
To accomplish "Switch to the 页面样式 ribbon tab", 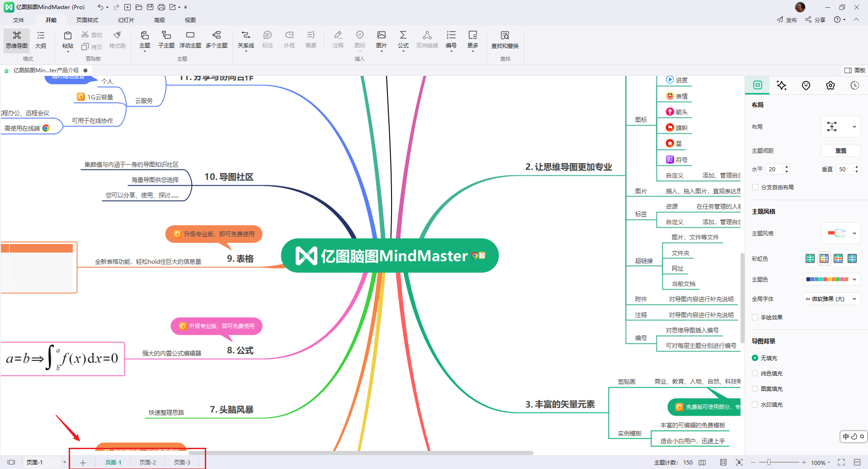I will [88, 20].
